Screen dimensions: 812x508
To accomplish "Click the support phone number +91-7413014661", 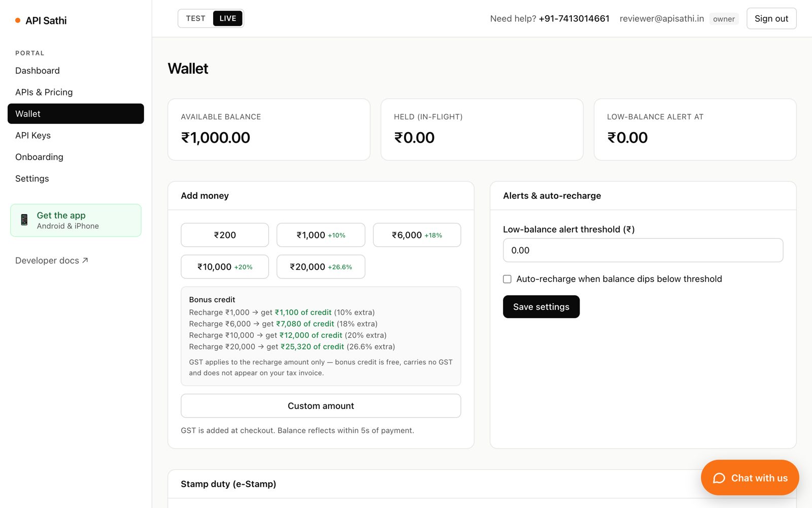I will tap(574, 18).
